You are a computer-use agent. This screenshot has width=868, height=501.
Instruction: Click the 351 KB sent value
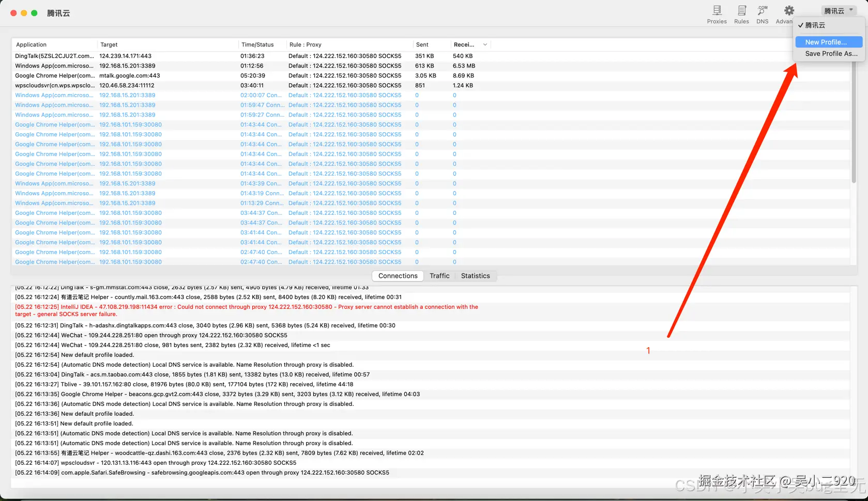424,56
